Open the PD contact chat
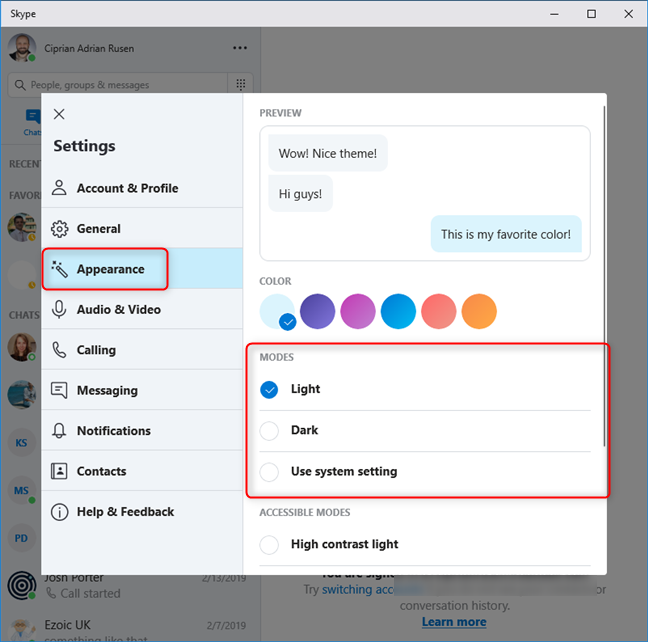Viewport: 648px width, 642px height. 21,538
